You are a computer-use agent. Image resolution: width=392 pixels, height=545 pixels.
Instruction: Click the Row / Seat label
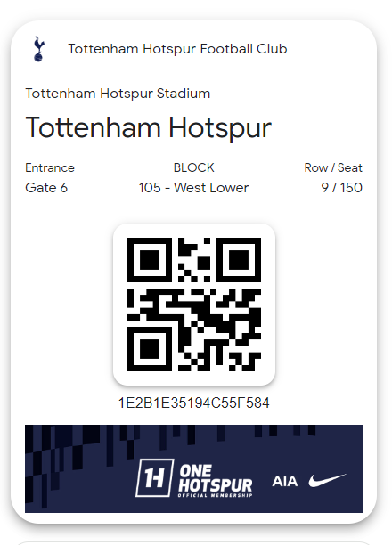pos(333,168)
